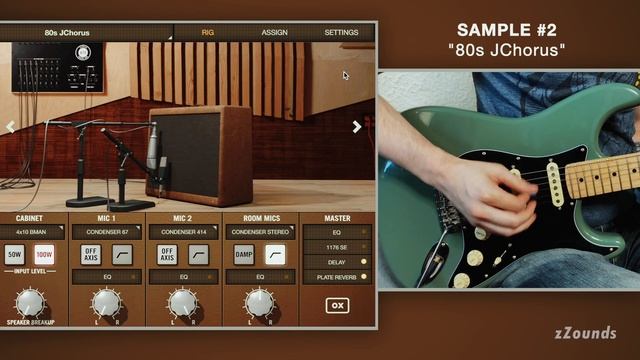Disable the Delay effect indicator
The width and height of the screenshot is (640, 360).
tap(364, 262)
